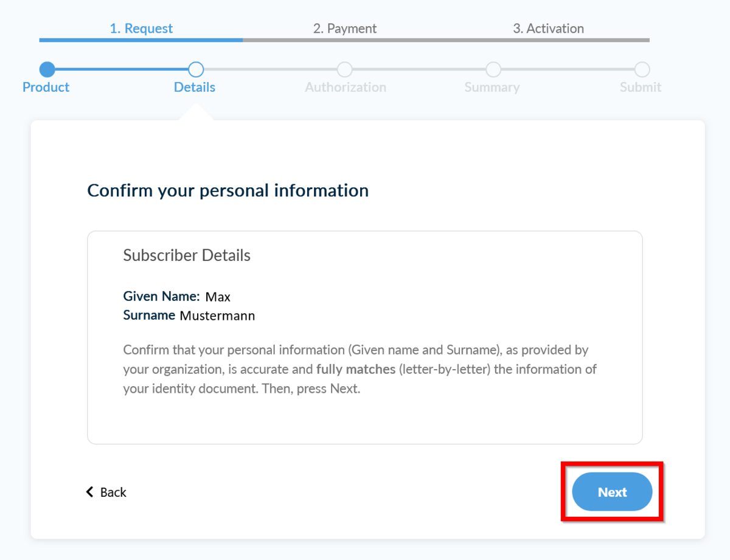This screenshot has width=730, height=560.
Task: Click the filled Product step circle
Action: coord(47,69)
